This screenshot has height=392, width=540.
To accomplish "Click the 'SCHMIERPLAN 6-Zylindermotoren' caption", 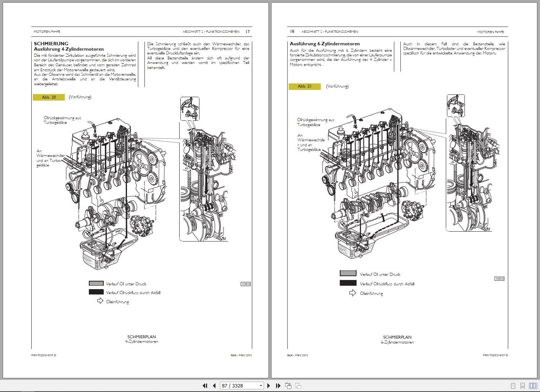I will click(397, 339).
